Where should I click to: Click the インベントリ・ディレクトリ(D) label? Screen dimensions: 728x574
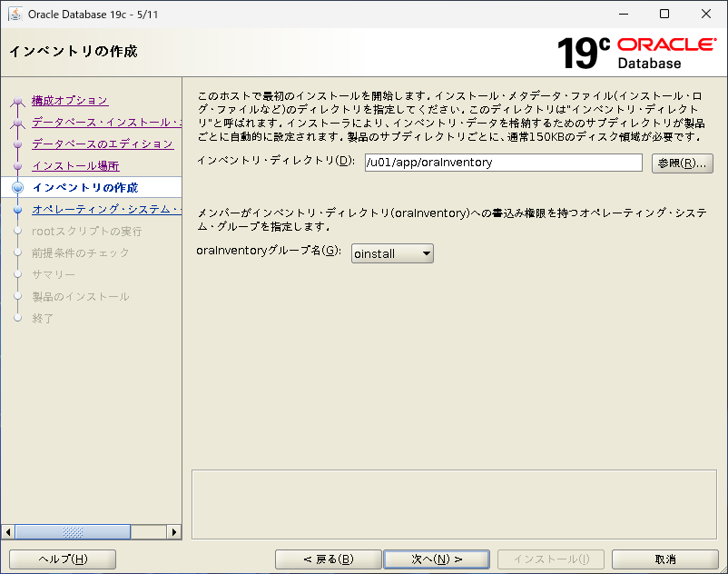pyautogui.click(x=276, y=161)
